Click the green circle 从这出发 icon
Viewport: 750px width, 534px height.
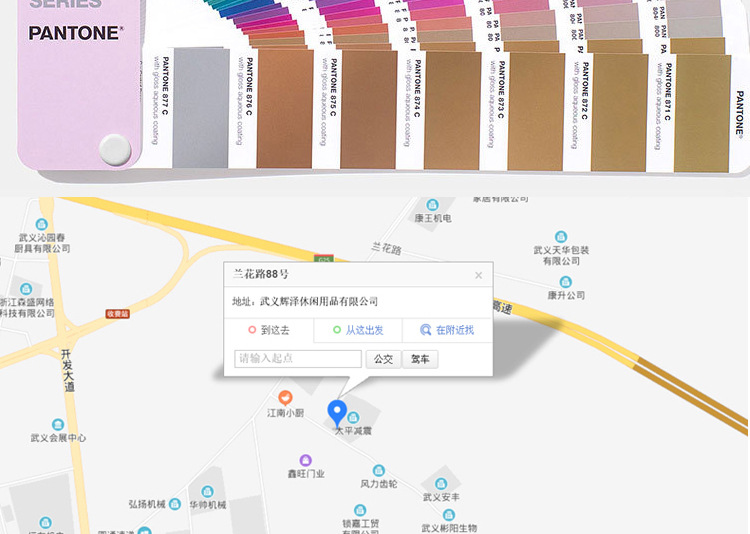pos(337,330)
